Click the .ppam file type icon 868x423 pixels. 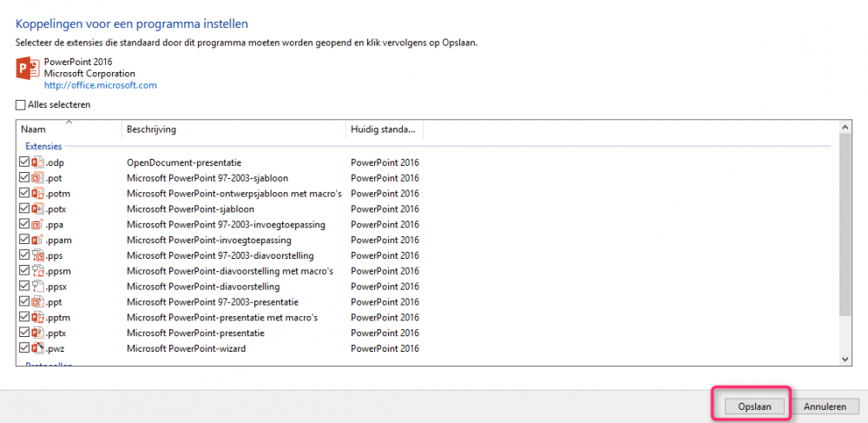tap(37, 241)
